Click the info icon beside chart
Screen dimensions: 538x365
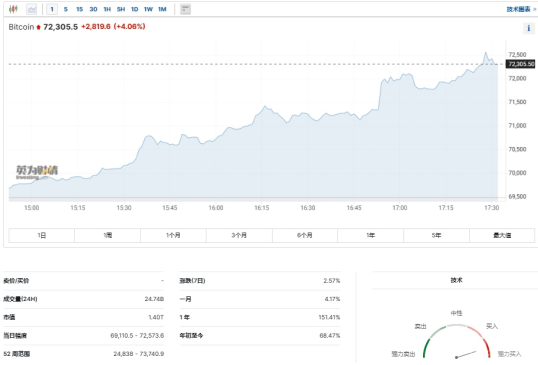pos(528,28)
